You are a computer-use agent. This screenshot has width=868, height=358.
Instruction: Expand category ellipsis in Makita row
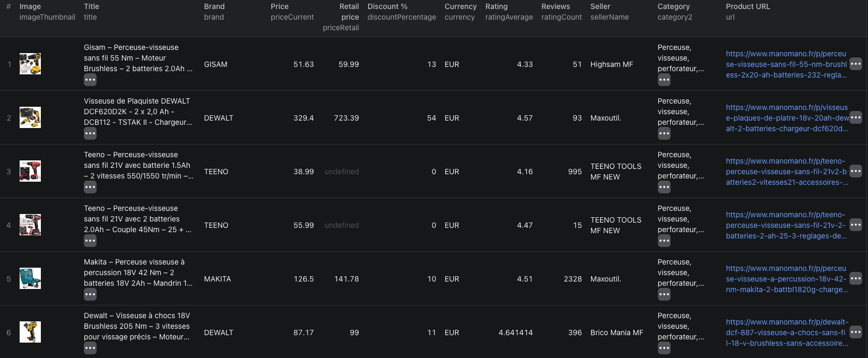tap(664, 295)
